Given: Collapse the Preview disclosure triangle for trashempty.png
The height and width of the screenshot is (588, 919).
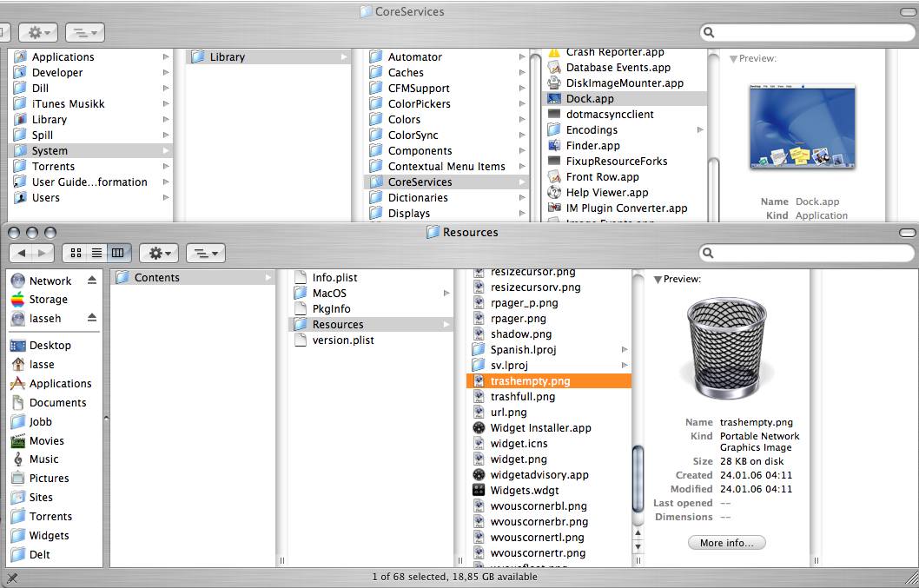Looking at the screenshot, I should pos(658,280).
